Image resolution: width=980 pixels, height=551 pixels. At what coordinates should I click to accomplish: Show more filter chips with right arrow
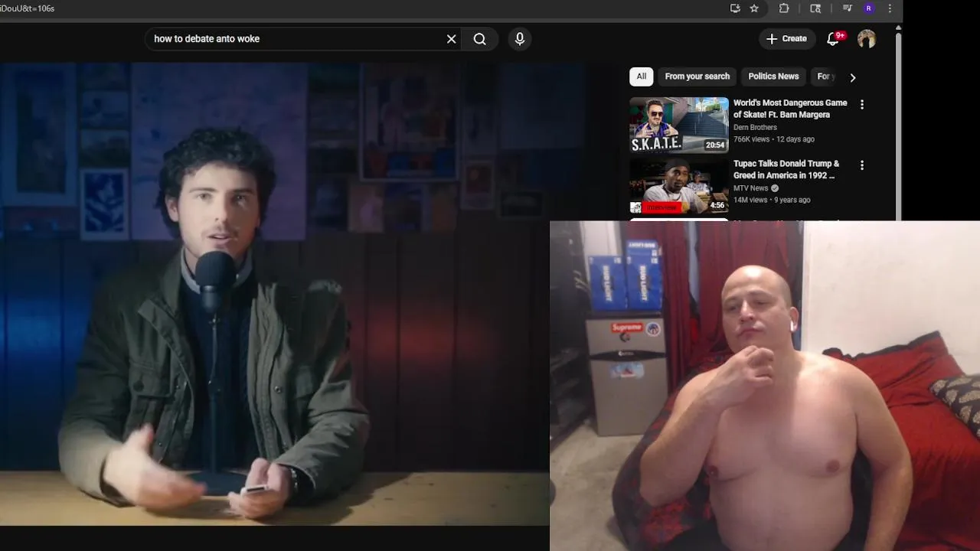[852, 77]
